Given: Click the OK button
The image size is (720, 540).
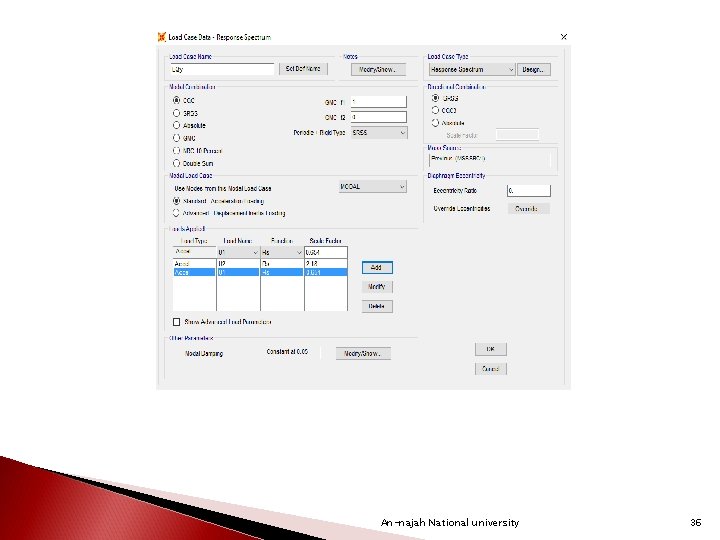Looking at the screenshot, I should click(490, 349).
